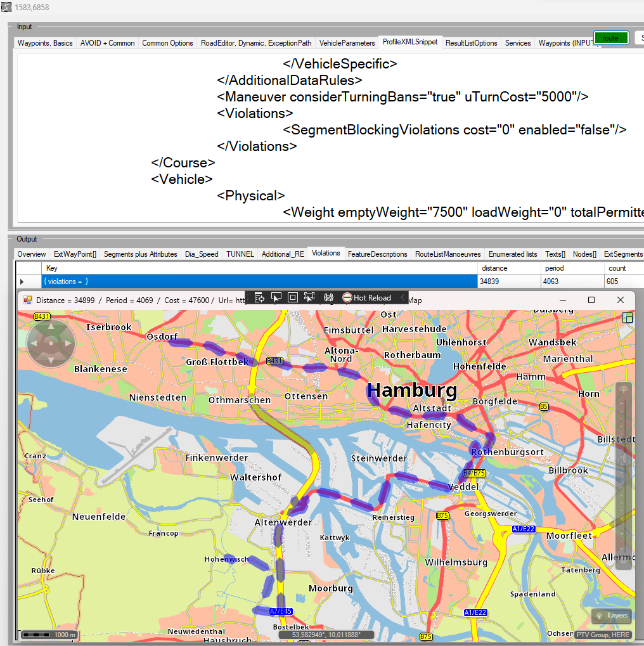Image resolution: width=644 pixels, height=646 pixels.
Task: Collapse the debug toolbar with the chevron
Action: [x=402, y=297]
